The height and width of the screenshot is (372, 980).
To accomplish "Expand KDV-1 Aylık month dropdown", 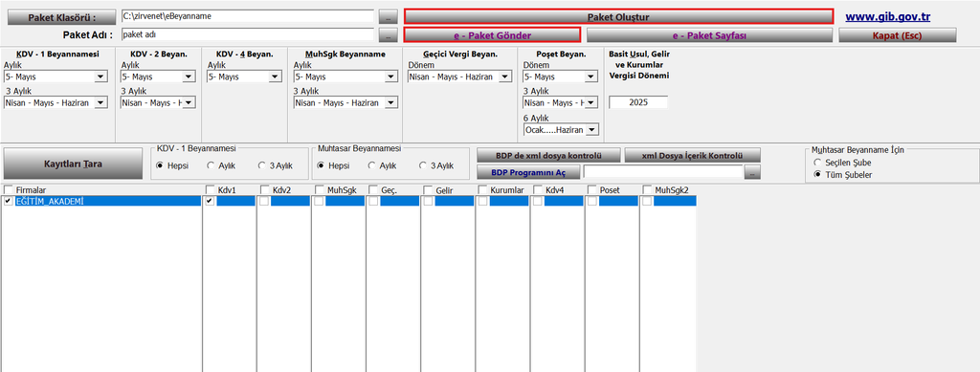I will [100, 77].
